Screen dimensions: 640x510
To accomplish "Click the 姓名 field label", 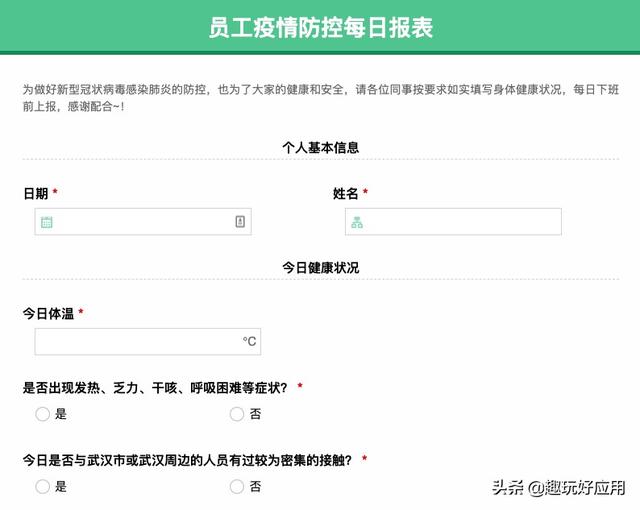I will [345, 193].
